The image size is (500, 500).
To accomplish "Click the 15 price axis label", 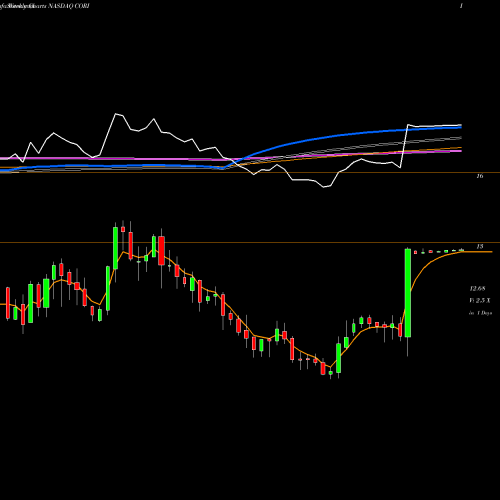I will pyautogui.click(x=479, y=246).
